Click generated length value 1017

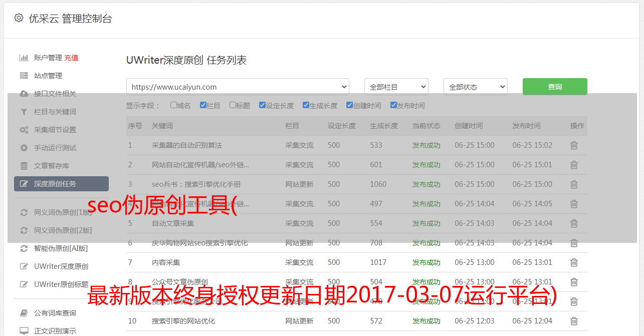[378, 262]
